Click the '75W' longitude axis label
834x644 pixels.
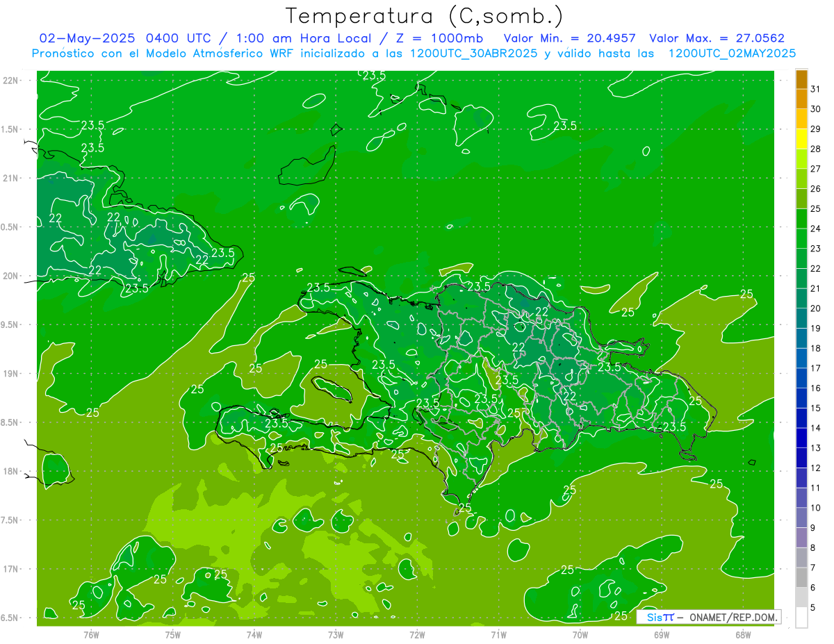(x=173, y=634)
